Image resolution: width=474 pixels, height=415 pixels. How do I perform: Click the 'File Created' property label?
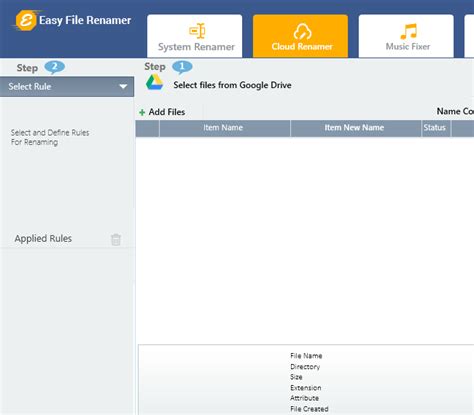pyautogui.click(x=309, y=409)
